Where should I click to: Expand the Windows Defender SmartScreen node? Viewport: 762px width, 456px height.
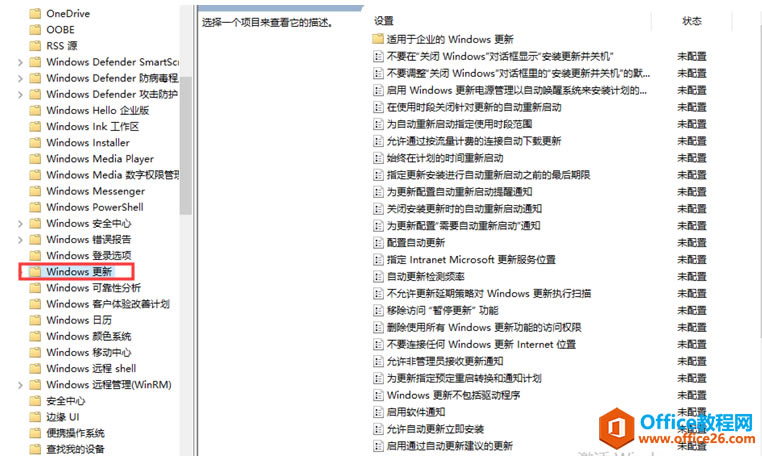click(x=20, y=62)
